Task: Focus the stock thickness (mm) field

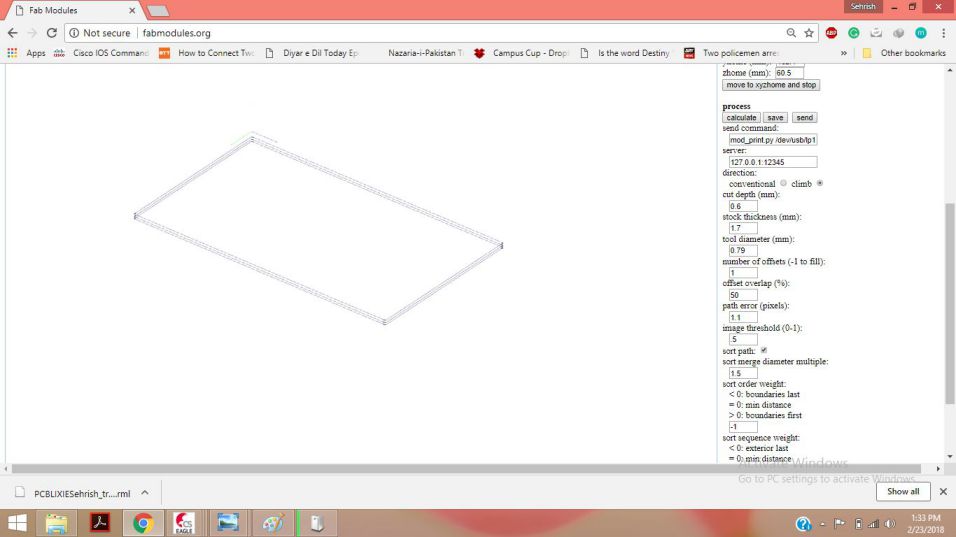Action: click(743, 228)
